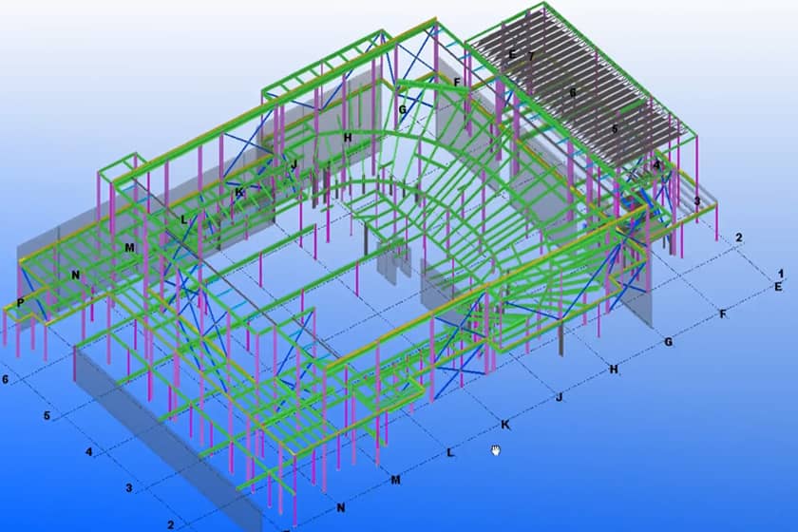Click ground-level grid number 6 below label P
Image resolution: width=798 pixels, height=532 pixels.
pyautogui.click(x=6, y=379)
